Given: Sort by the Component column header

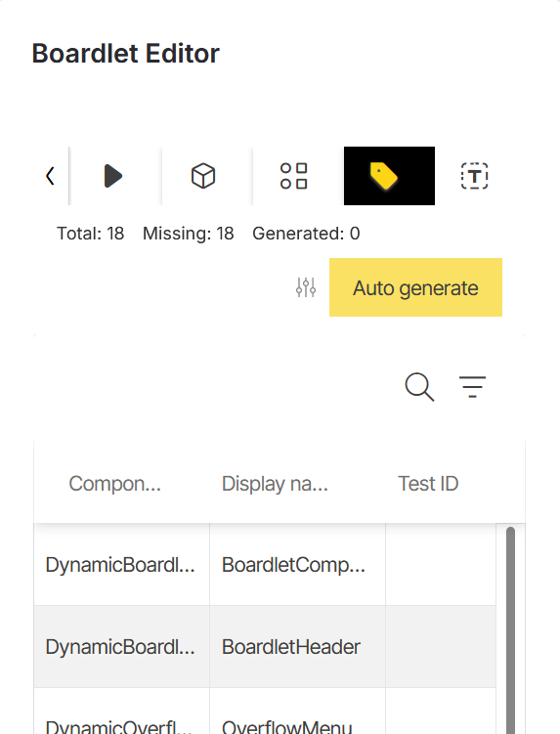Looking at the screenshot, I should 114,484.
